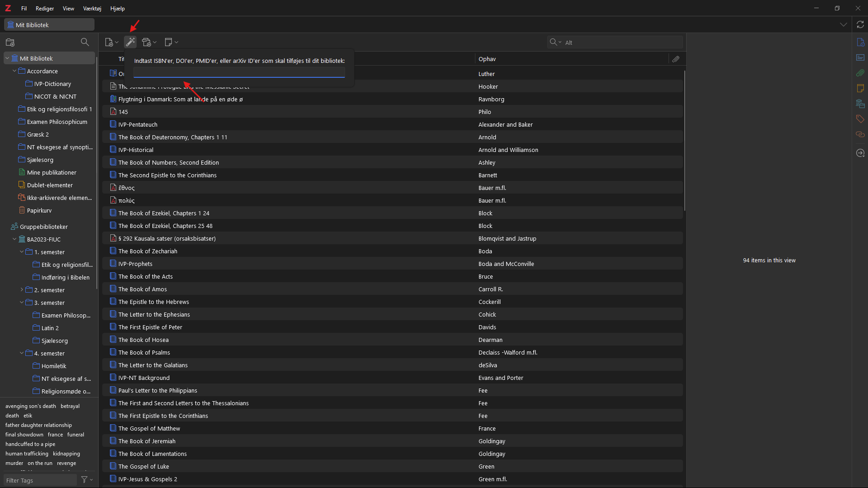Select the france tag
This screenshot has width=868, height=488.
click(x=55, y=434)
